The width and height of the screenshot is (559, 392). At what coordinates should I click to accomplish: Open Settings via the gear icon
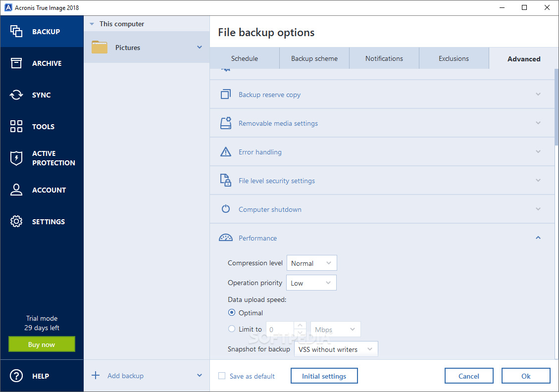click(x=16, y=221)
